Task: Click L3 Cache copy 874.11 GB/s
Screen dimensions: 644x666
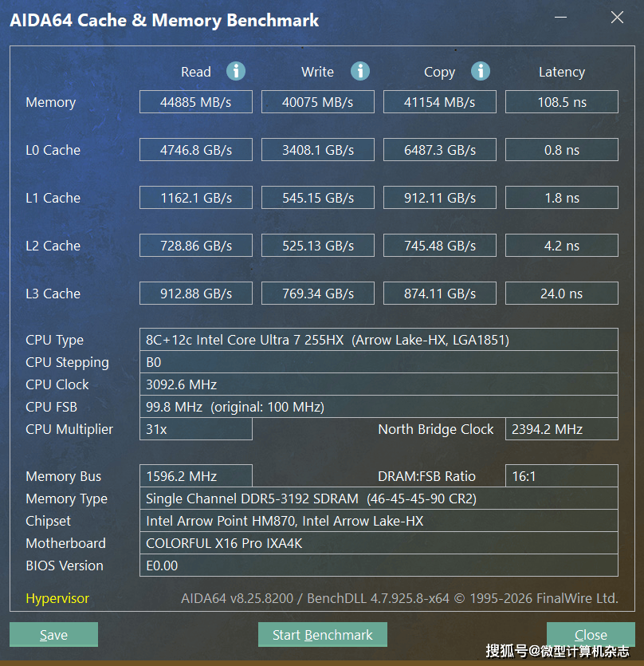Action: tap(439, 294)
